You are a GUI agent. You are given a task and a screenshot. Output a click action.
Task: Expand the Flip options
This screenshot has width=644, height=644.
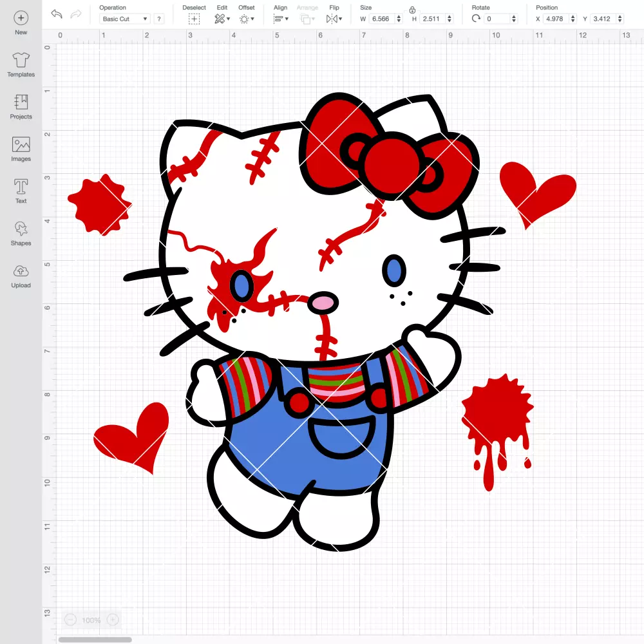(334, 19)
